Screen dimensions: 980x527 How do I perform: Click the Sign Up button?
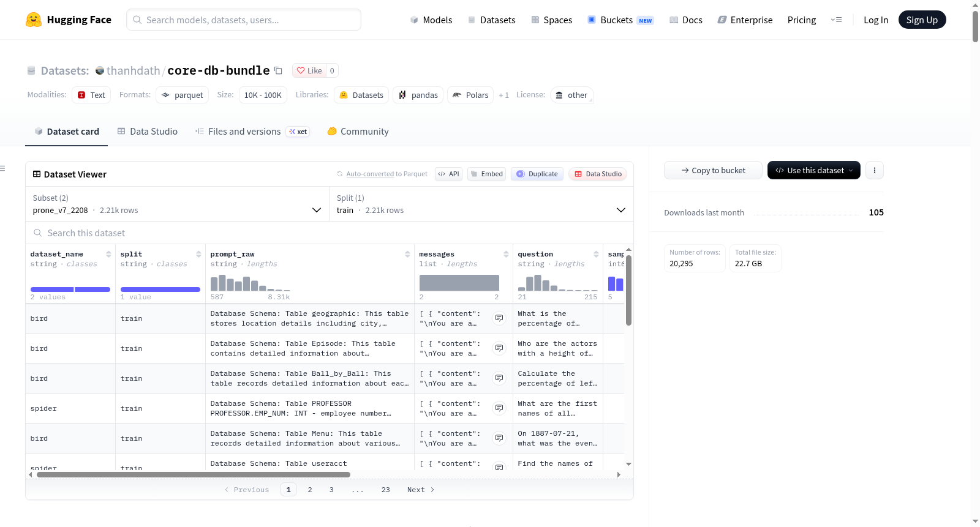922,20
